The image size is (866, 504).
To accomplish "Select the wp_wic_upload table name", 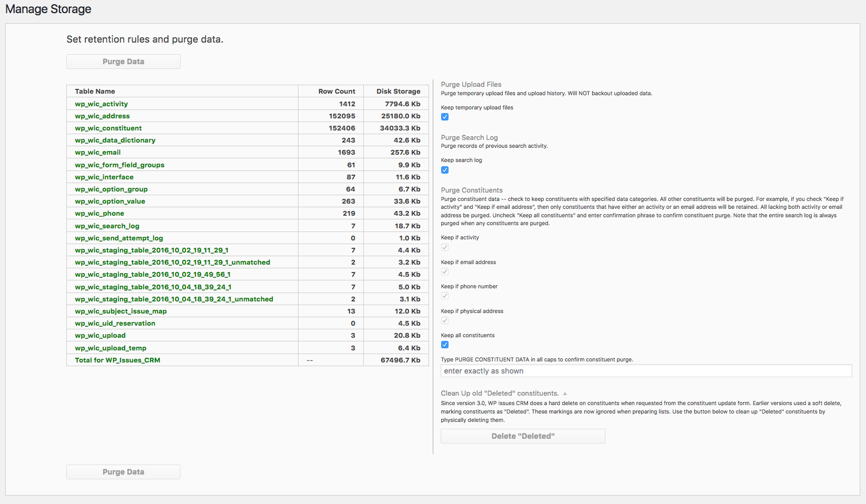I will [x=100, y=336].
